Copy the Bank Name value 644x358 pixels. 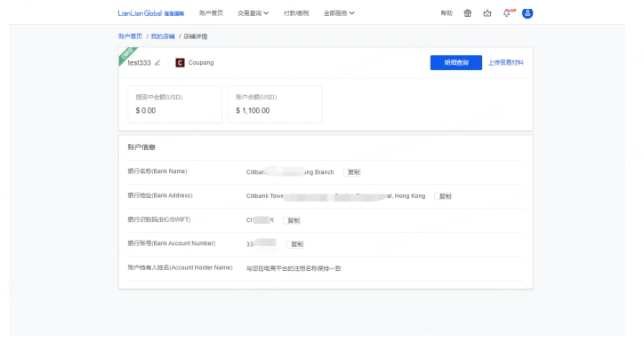tap(353, 172)
